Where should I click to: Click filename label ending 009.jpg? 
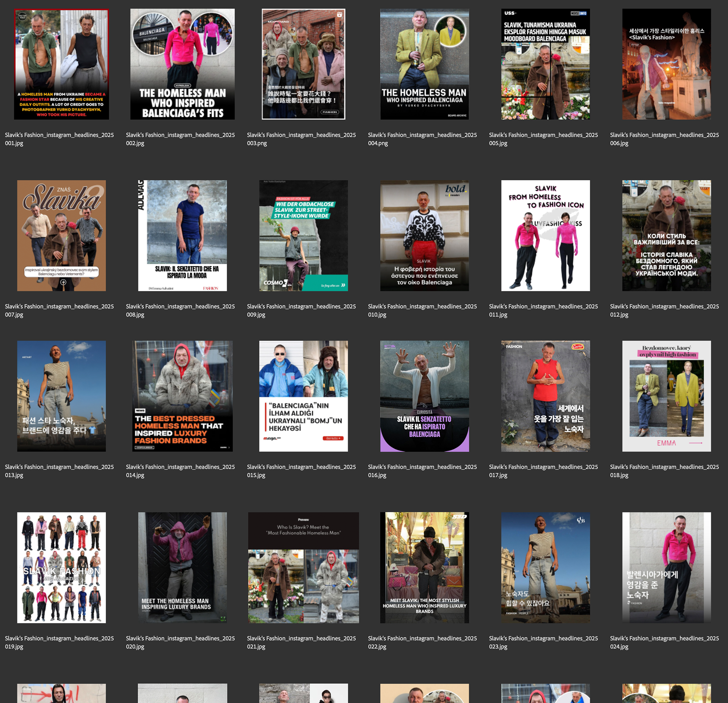[301, 310]
